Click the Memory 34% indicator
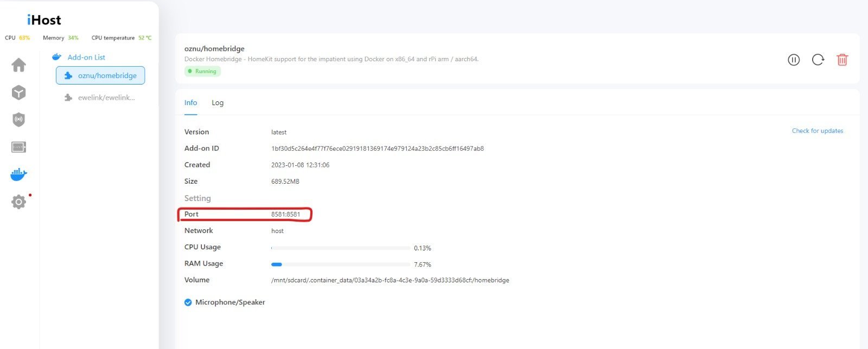The width and height of the screenshot is (868, 349). (61, 38)
